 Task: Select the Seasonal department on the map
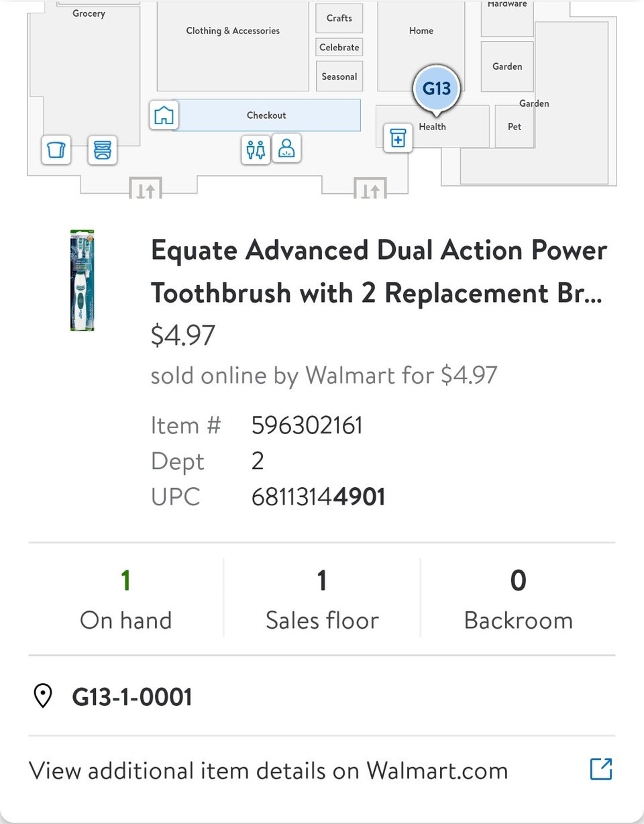click(339, 76)
